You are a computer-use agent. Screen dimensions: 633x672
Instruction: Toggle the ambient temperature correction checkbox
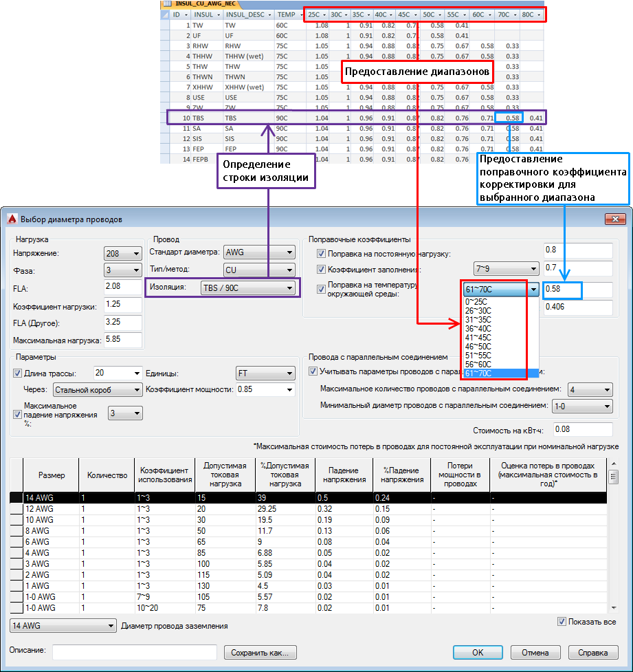(x=321, y=290)
